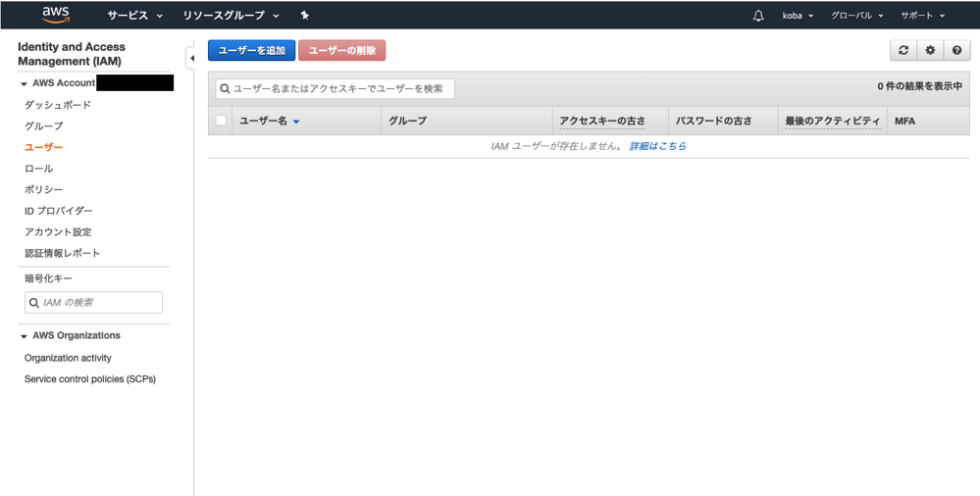This screenshot has width=980, height=496.
Task: Open ポリシー in sidebar
Action: point(44,190)
